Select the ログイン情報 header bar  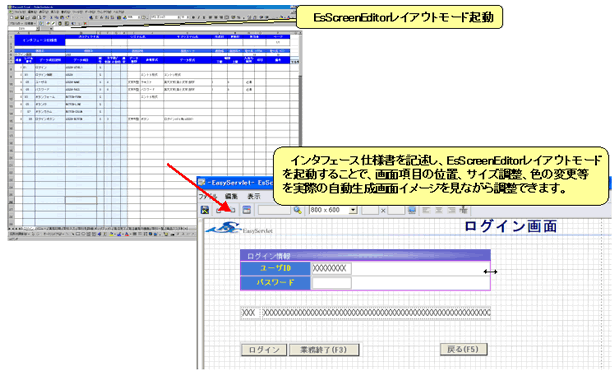pyautogui.click(x=365, y=256)
